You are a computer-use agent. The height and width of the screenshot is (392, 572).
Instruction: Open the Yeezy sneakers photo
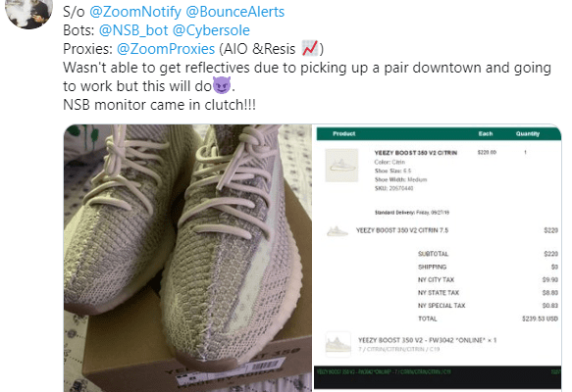(187, 258)
